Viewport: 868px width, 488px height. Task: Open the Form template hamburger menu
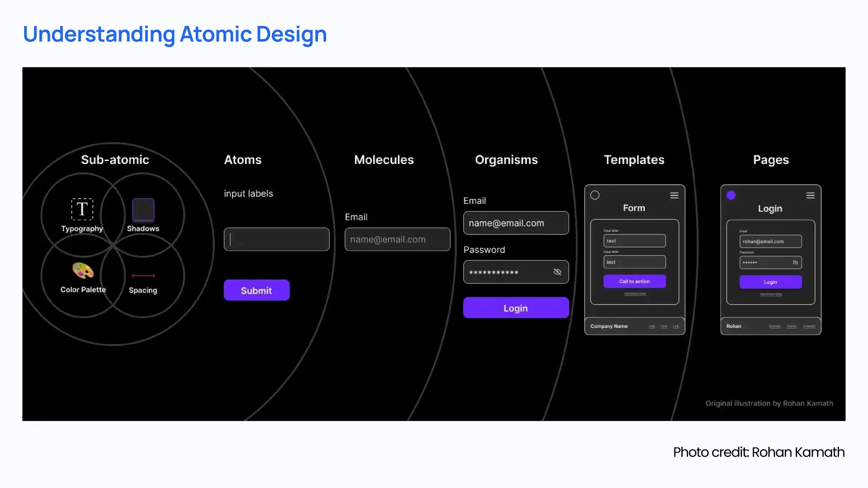pos(674,195)
